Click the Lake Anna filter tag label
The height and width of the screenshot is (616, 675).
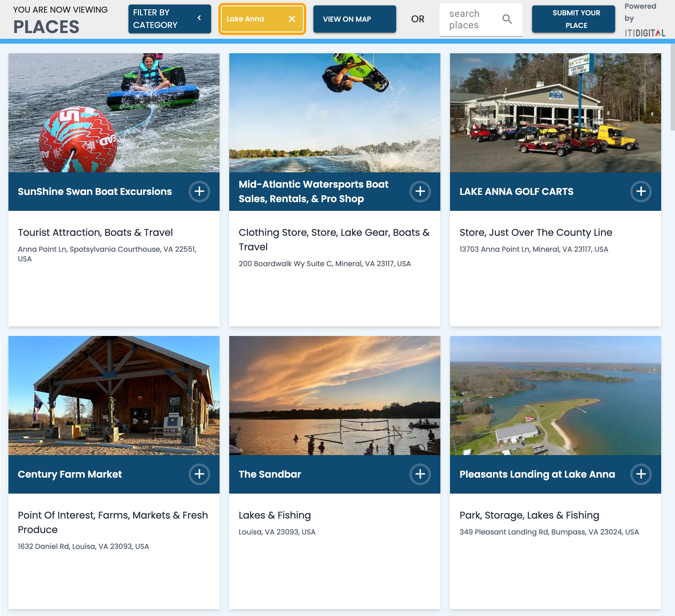(x=245, y=19)
